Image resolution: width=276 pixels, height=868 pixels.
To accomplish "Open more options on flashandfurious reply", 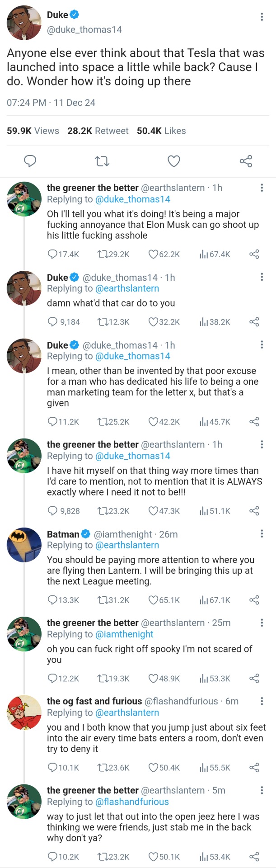I will pyautogui.click(x=262, y=701).
